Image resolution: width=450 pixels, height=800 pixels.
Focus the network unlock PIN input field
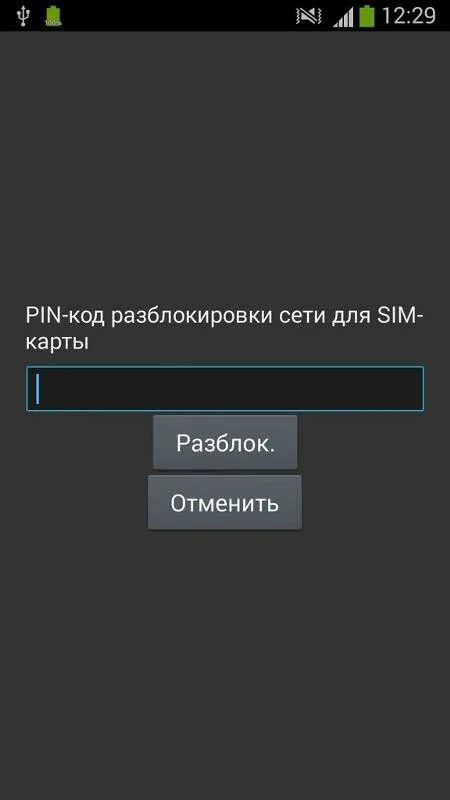(225, 388)
